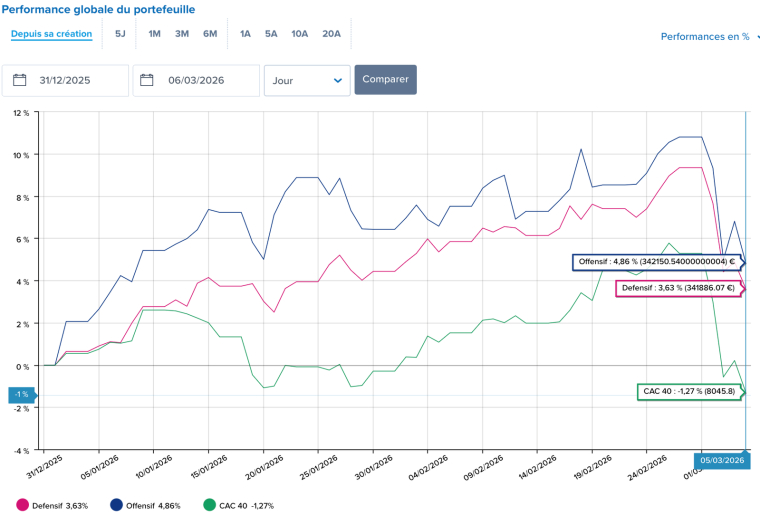Open the Jour granularity dropdown
Image resolution: width=760 pixels, height=516 pixels.
[x=307, y=80]
